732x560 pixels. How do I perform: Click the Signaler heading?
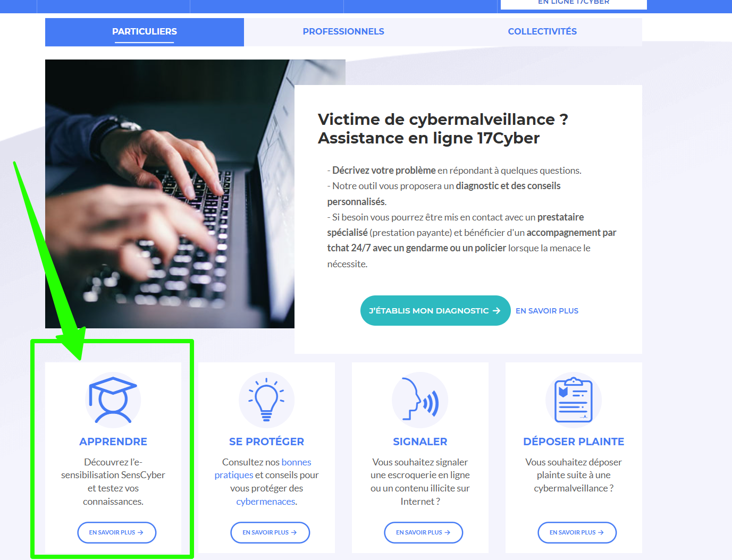click(420, 442)
